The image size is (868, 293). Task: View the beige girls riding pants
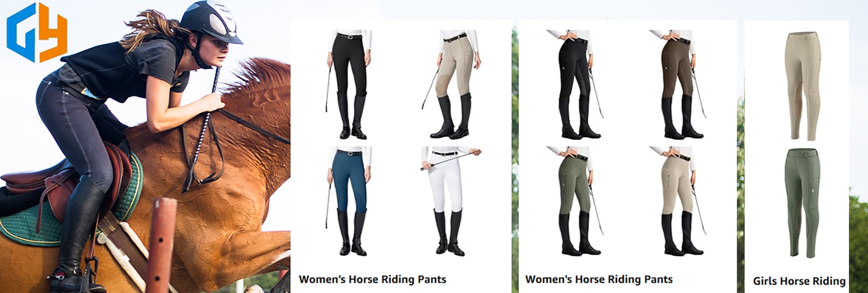point(802,86)
